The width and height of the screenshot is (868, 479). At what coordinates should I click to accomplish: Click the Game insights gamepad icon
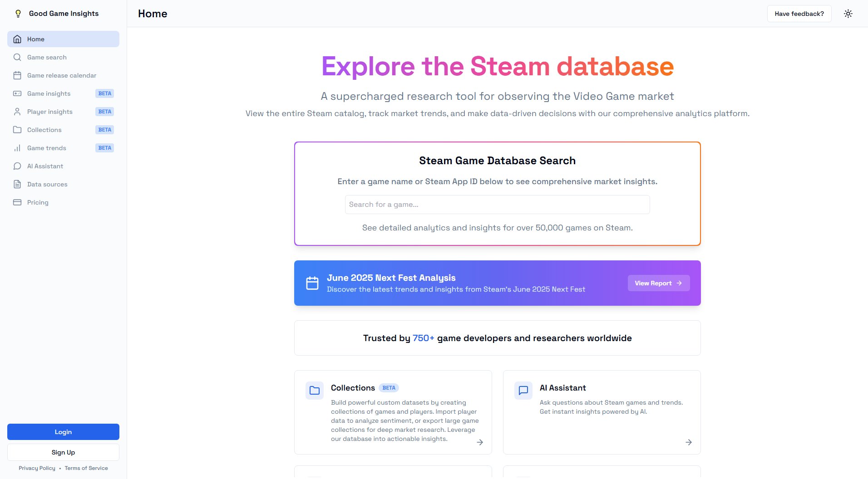(17, 93)
